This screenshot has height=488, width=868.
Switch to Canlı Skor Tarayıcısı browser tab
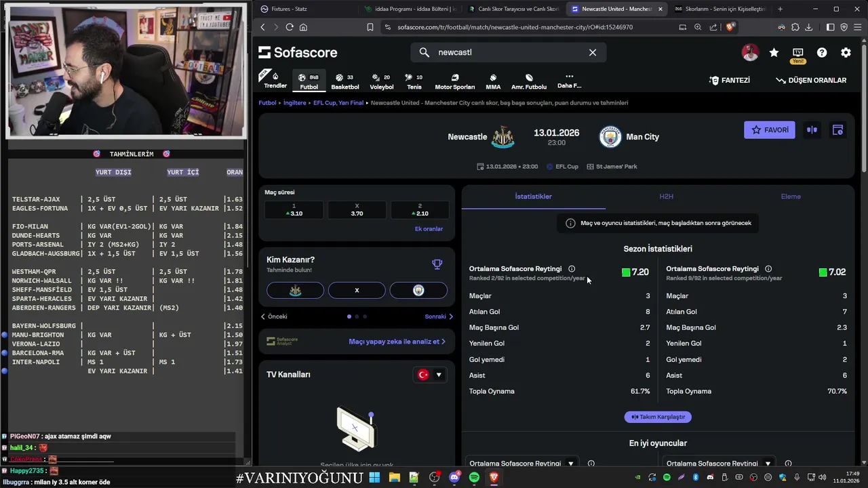513,9
